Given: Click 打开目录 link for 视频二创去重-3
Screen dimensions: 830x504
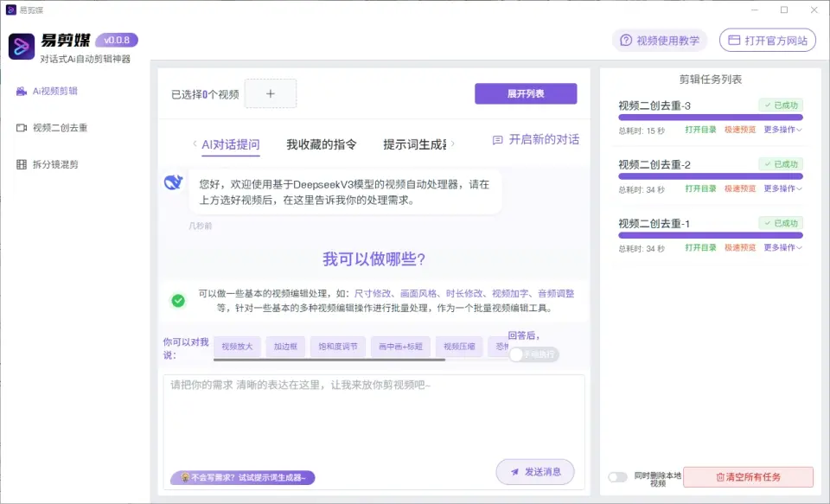Looking at the screenshot, I should coord(700,130).
